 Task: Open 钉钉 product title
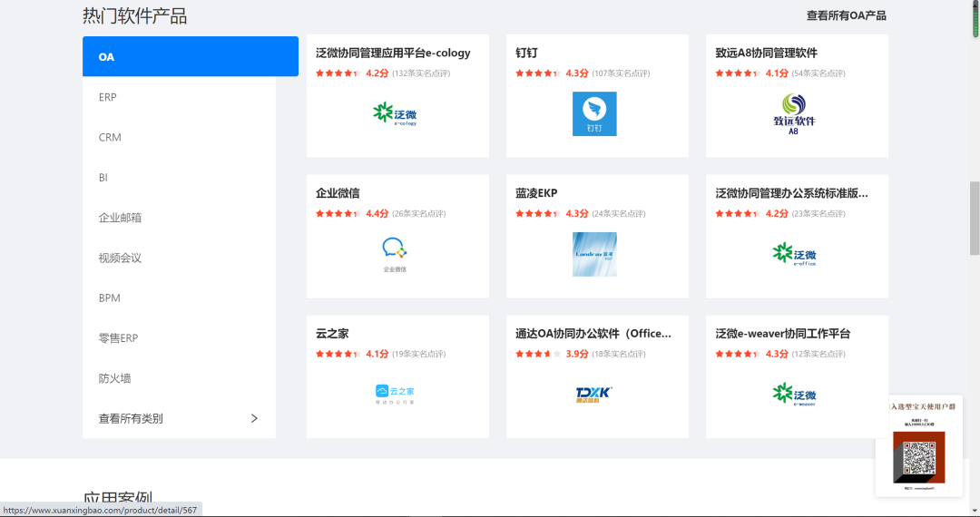pyautogui.click(x=526, y=54)
